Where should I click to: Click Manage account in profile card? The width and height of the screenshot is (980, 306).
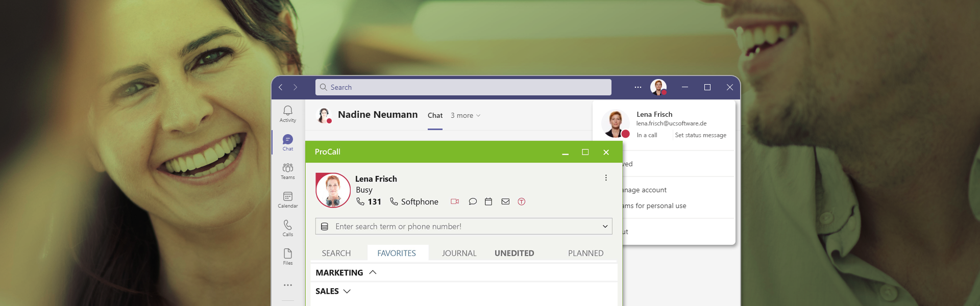[x=645, y=190]
